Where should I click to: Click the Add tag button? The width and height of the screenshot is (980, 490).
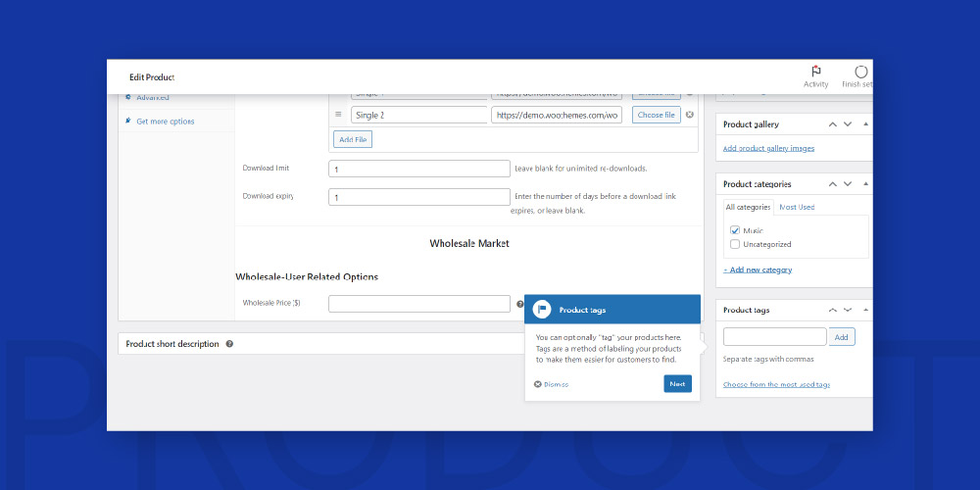tap(841, 337)
